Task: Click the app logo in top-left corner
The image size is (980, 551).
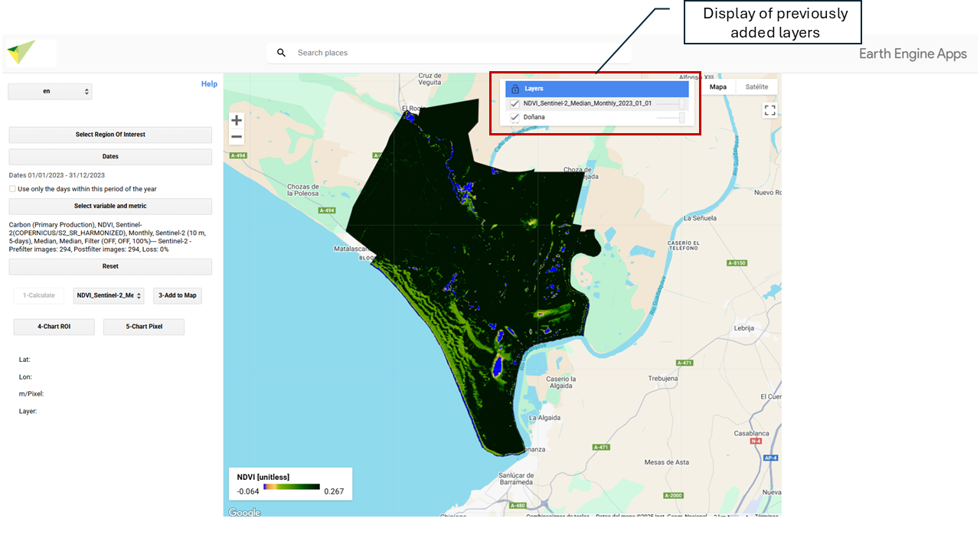Action: (x=21, y=53)
